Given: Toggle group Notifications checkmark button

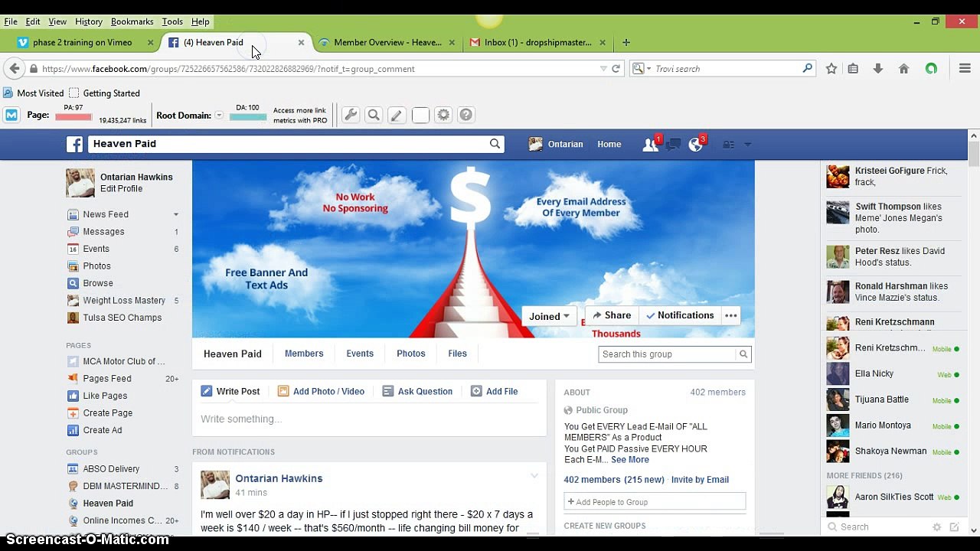Looking at the screenshot, I should (x=680, y=315).
